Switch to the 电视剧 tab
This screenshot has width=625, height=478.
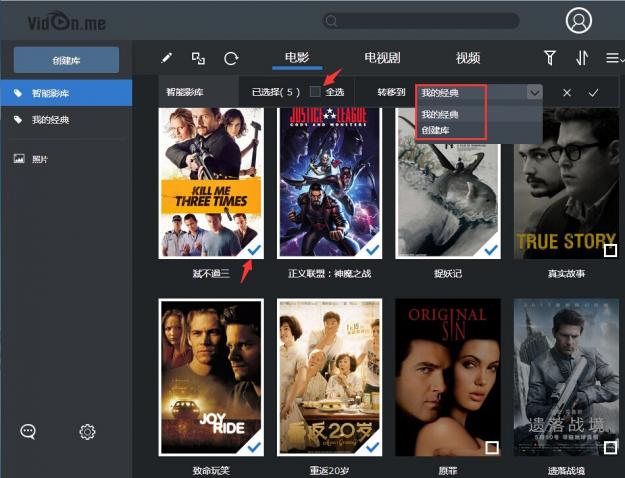pyautogui.click(x=382, y=58)
